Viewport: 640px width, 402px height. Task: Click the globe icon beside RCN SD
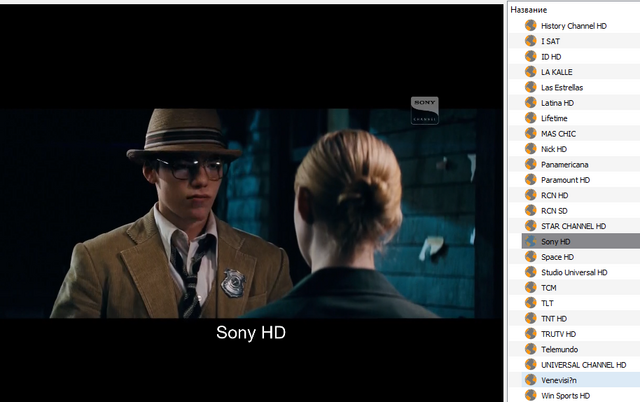[x=531, y=210]
